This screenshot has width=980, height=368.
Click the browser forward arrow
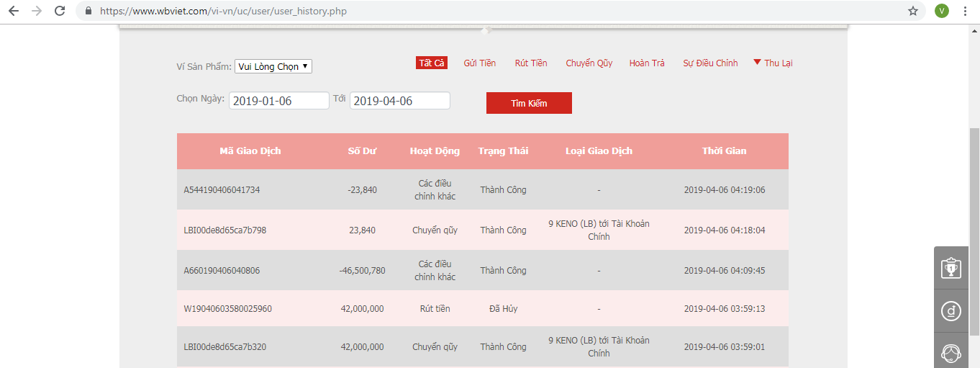pyautogui.click(x=37, y=11)
